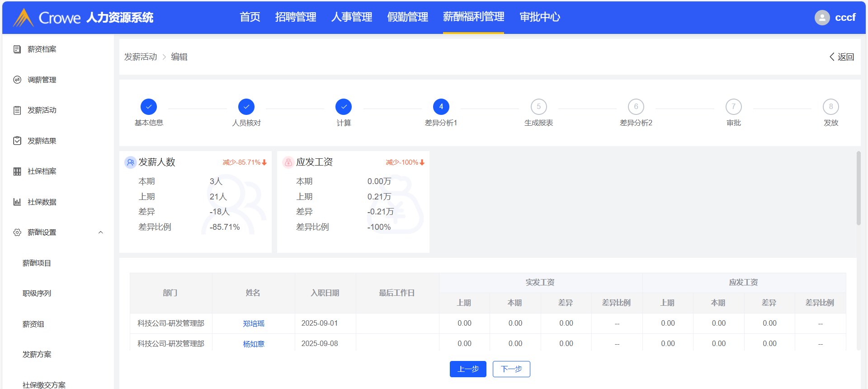Click the 应发工资 money bag icon
Image resolution: width=868 pixels, height=389 pixels.
[288, 162]
